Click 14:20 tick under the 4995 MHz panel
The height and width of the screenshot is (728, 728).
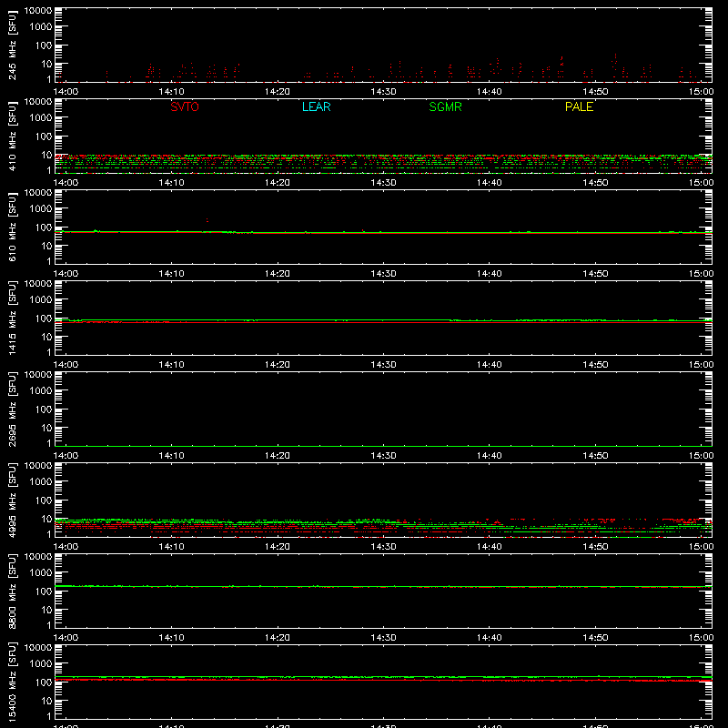point(278,547)
